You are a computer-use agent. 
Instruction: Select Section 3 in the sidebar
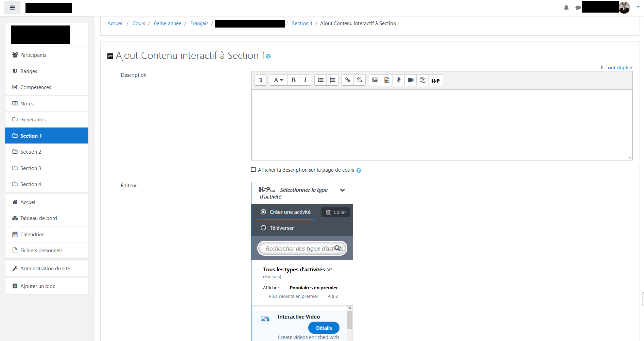click(47, 168)
